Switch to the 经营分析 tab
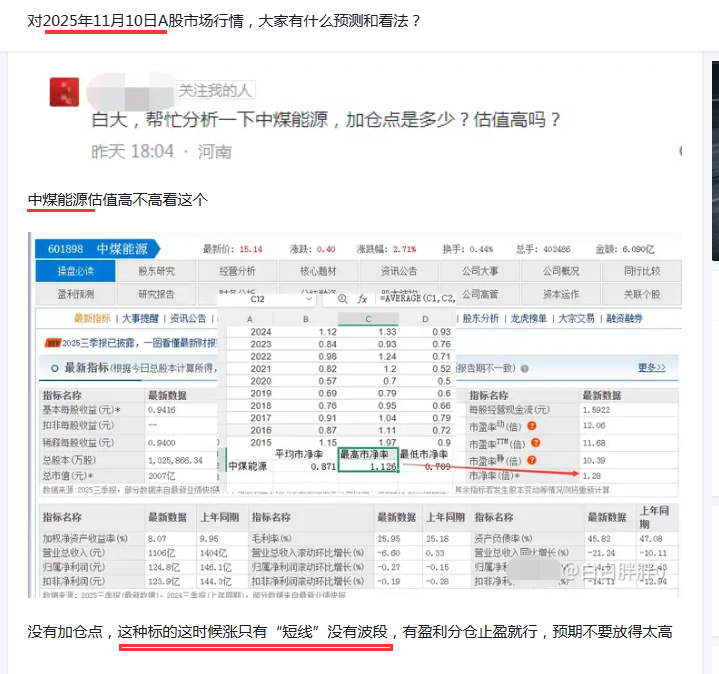This screenshot has width=719, height=674. tap(237, 271)
